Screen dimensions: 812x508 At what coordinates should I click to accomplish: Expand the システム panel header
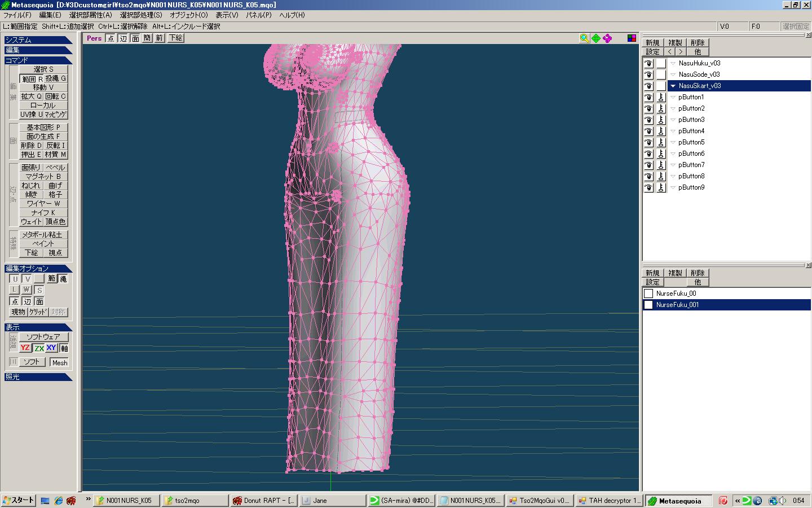[x=38, y=40]
